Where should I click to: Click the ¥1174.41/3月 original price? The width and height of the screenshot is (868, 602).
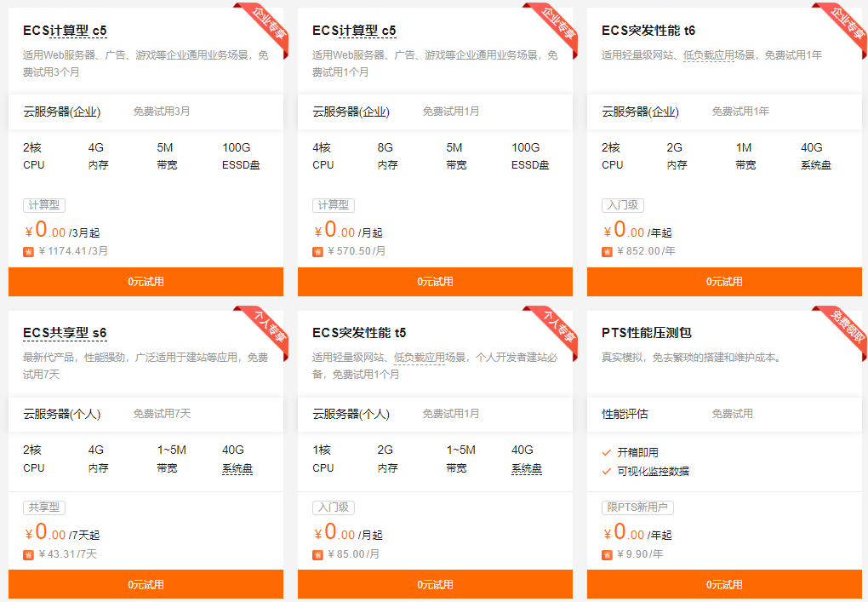click(74, 251)
